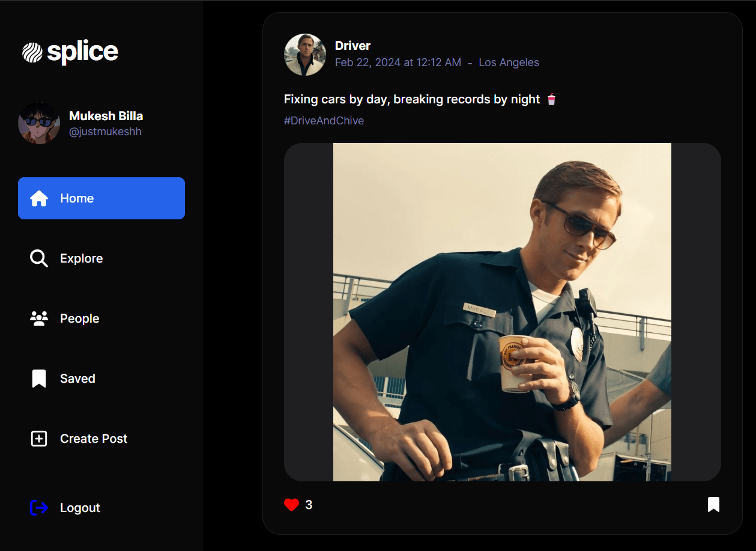The width and height of the screenshot is (756, 551).
Task: Click the Saved bookmark icon in sidebar
Action: [39, 379]
